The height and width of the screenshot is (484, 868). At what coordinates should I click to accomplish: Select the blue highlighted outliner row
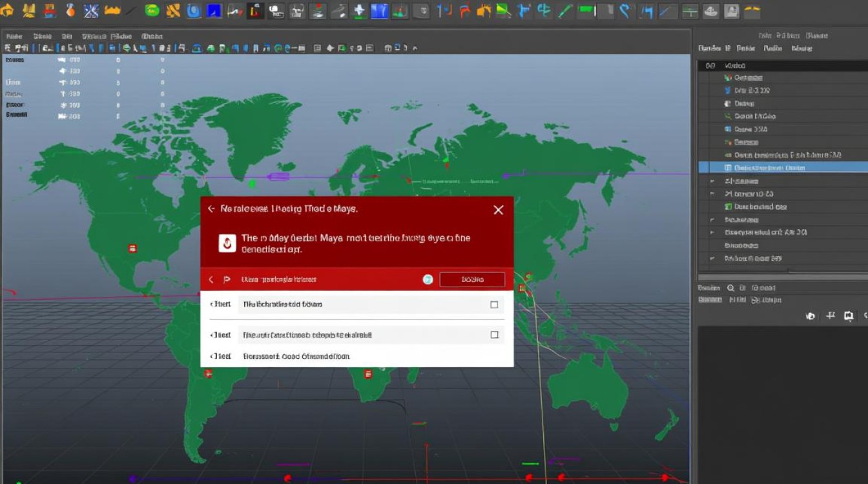783,168
